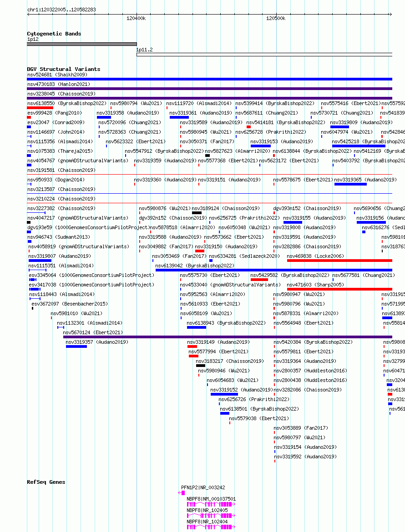
Task: Click the blue bar under nsv3319155
Action: (x=293, y=222)
